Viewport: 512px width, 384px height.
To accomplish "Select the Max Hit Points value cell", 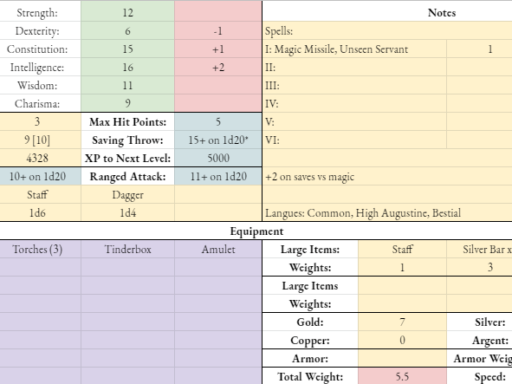I will coord(218,122).
